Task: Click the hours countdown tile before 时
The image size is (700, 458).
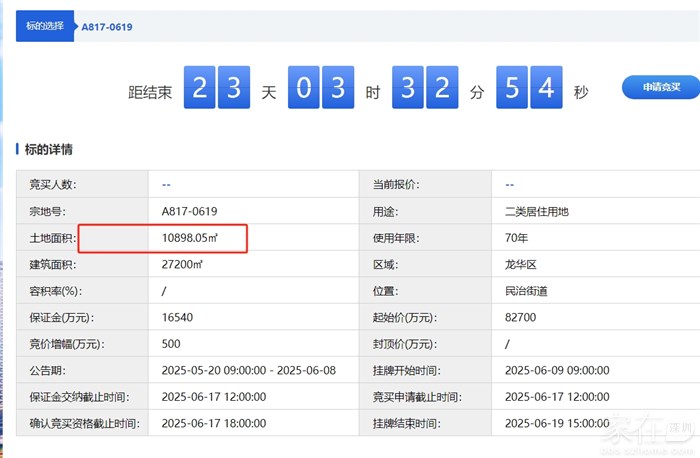Action: tap(319, 90)
